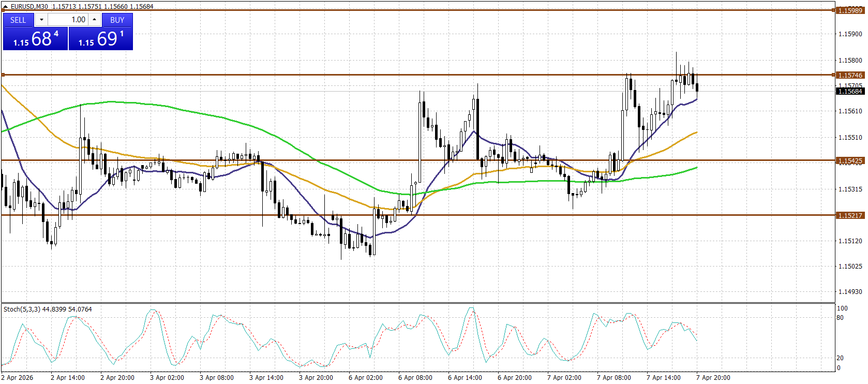The image size is (868, 384).
Task: Click the SELL button
Action: 18,20
